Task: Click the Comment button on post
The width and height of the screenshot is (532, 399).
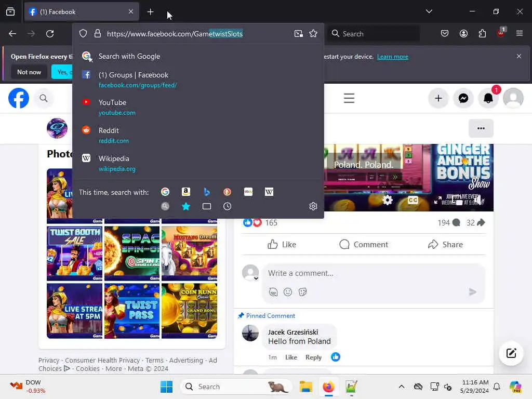Action: coord(364,244)
